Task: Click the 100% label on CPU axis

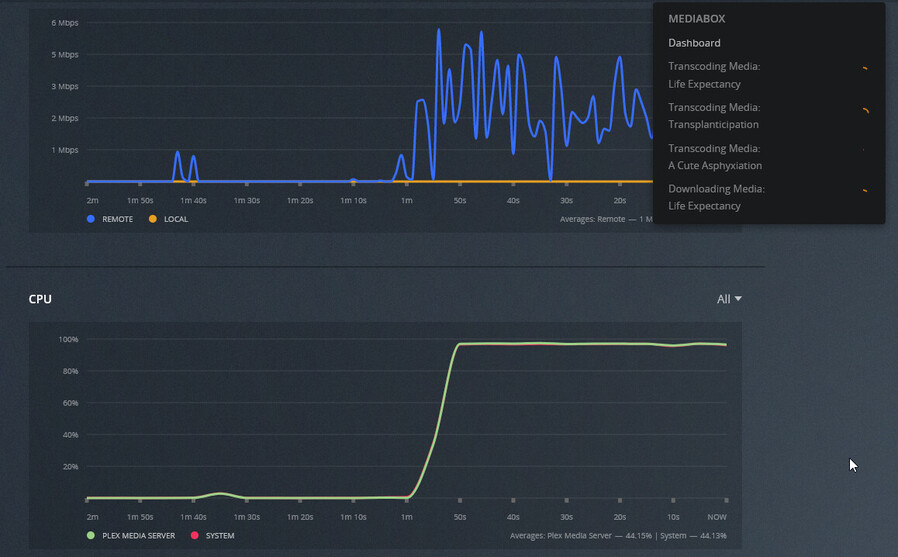Action: pos(68,339)
